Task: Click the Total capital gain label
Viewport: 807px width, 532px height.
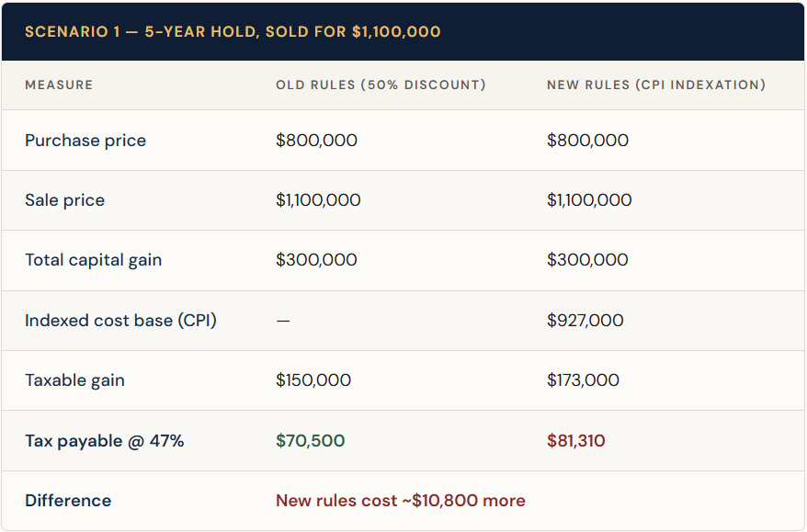Action: [93, 260]
